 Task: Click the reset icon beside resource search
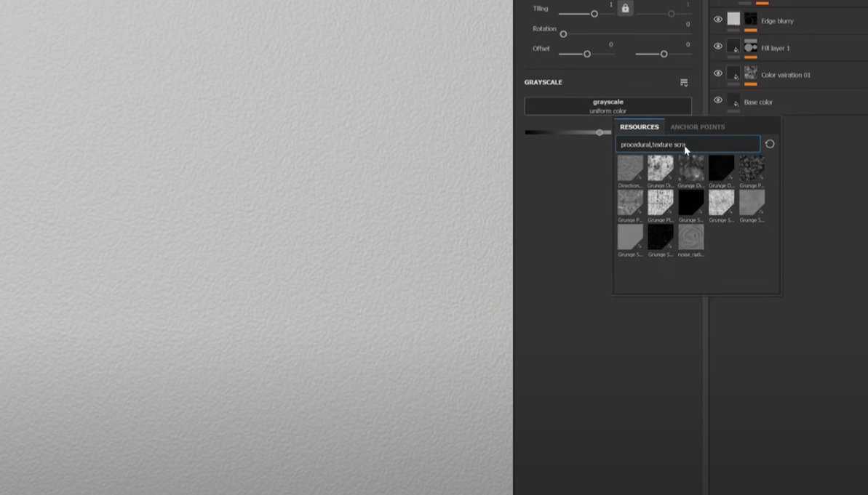pyautogui.click(x=770, y=144)
